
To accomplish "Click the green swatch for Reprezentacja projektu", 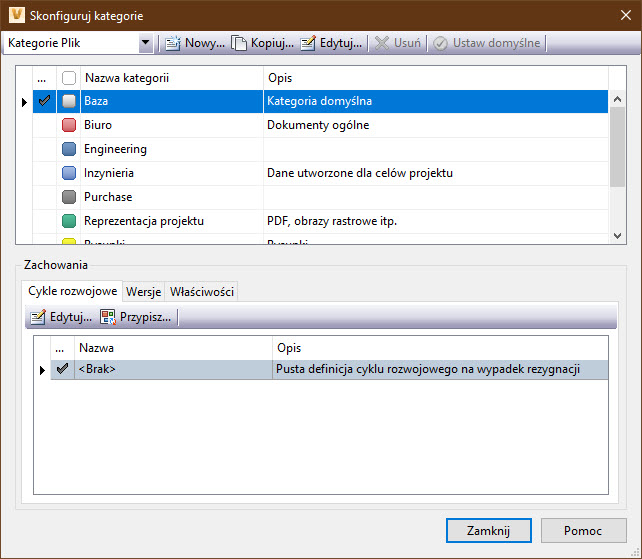I will 69,221.
